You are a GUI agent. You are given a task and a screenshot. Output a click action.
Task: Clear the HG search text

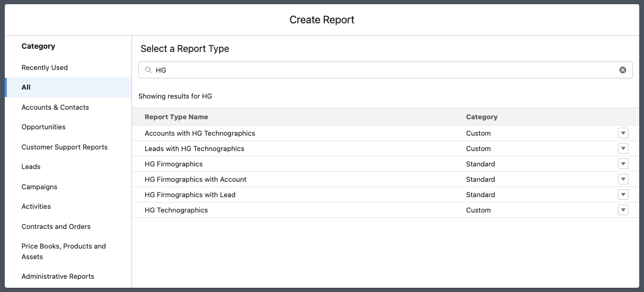coord(623,70)
